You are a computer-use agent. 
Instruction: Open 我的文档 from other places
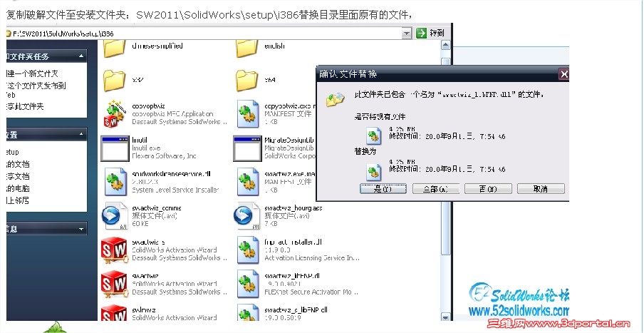(18, 164)
